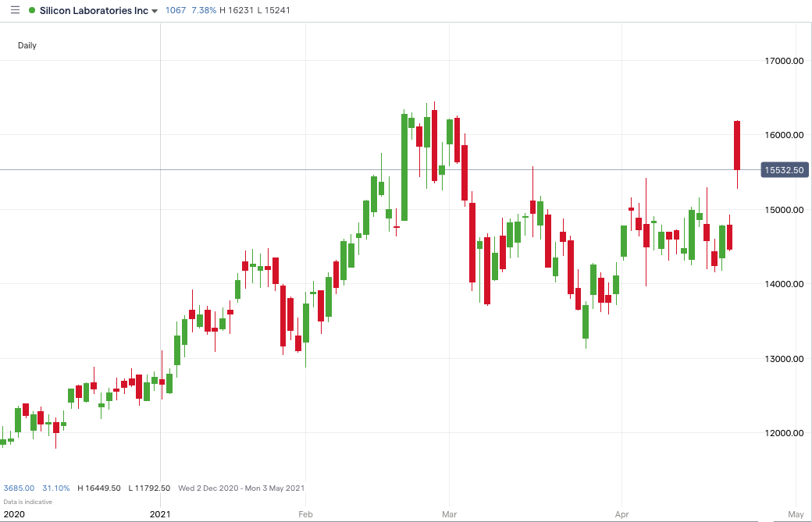Click the current price label 15532.50
The image size is (812, 522).
click(784, 169)
